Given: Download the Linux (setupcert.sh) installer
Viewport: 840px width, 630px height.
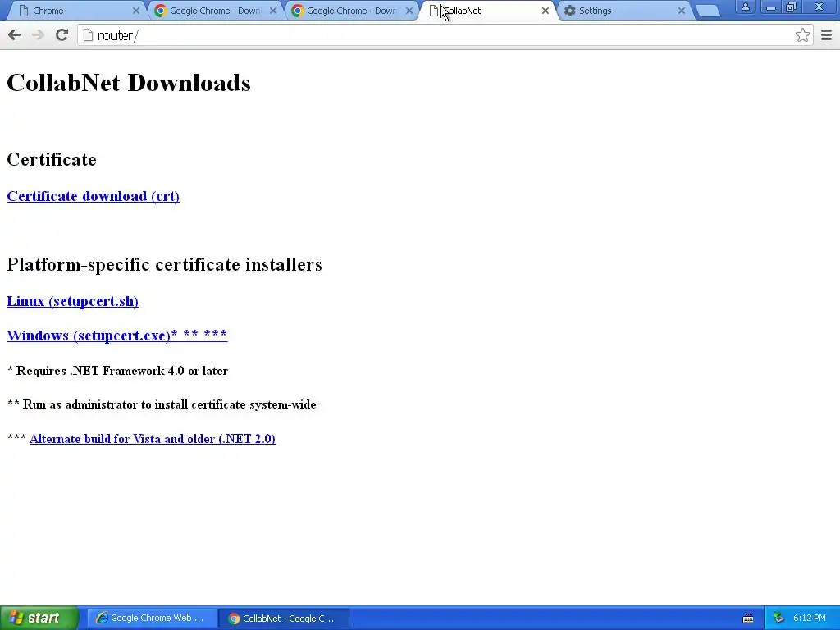Looking at the screenshot, I should pyautogui.click(x=72, y=301).
